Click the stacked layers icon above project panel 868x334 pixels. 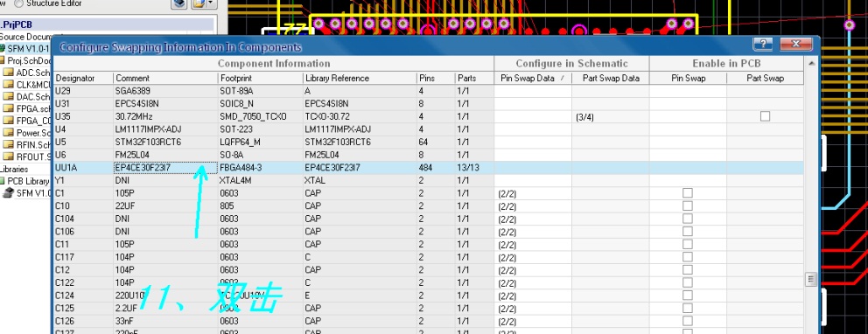[178, 3]
